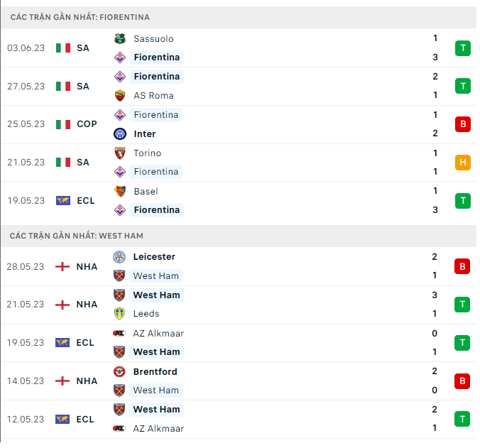Click the green T badge for Sassuolo match

tap(463, 48)
